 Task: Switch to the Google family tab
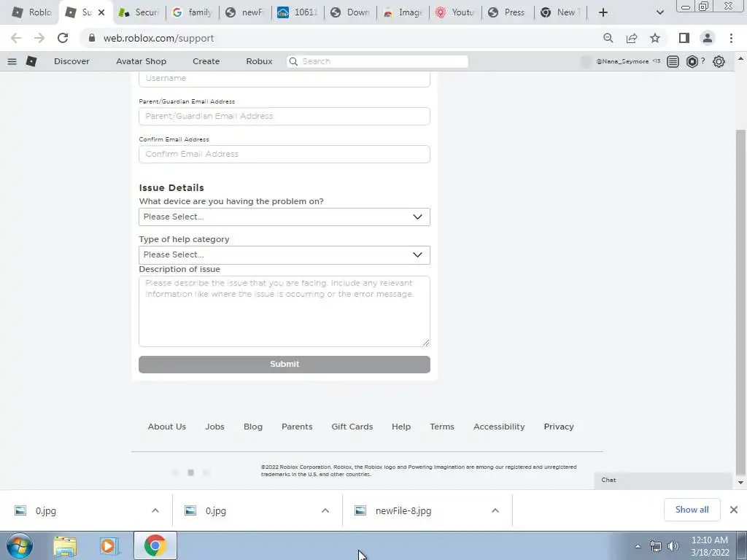[193, 12]
